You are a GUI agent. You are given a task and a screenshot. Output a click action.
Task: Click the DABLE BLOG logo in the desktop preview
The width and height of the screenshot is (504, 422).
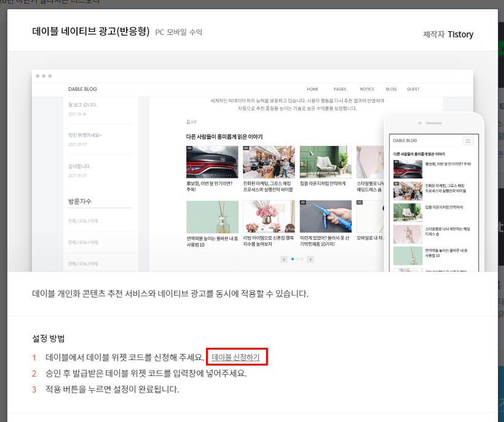tap(83, 89)
